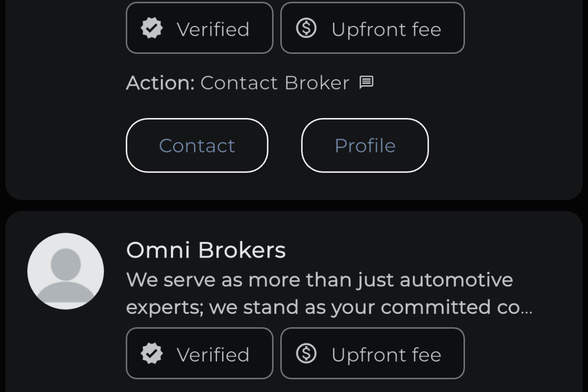Open the Omni Brokers avatar placeholder
The image size is (588, 392).
(x=66, y=271)
